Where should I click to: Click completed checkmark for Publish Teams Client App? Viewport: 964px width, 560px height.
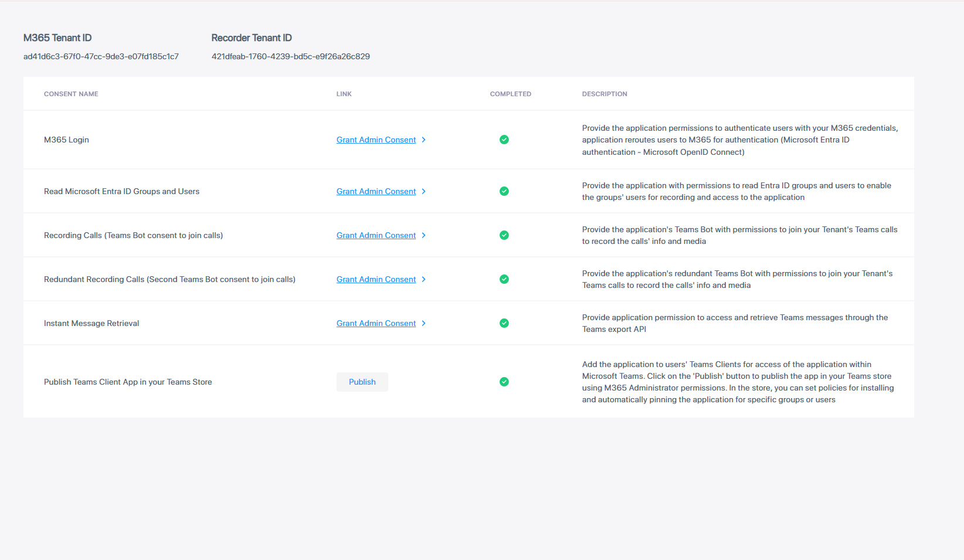(x=504, y=382)
